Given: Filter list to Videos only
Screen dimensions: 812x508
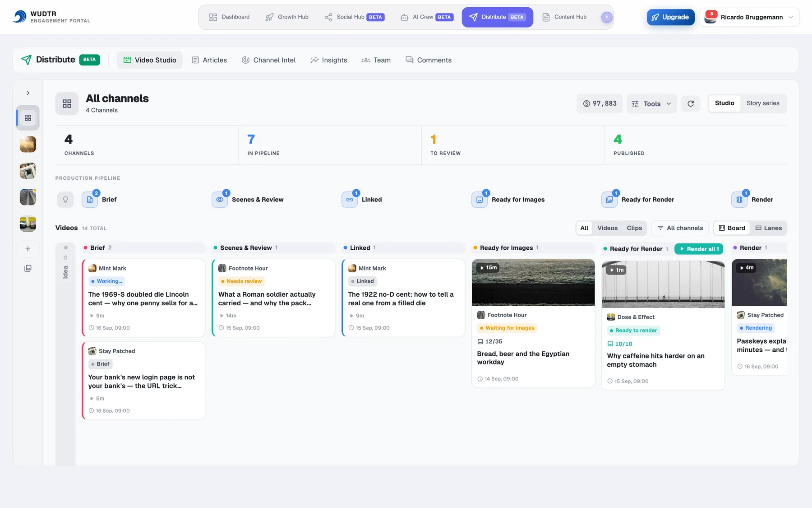Looking at the screenshot, I should [x=607, y=228].
